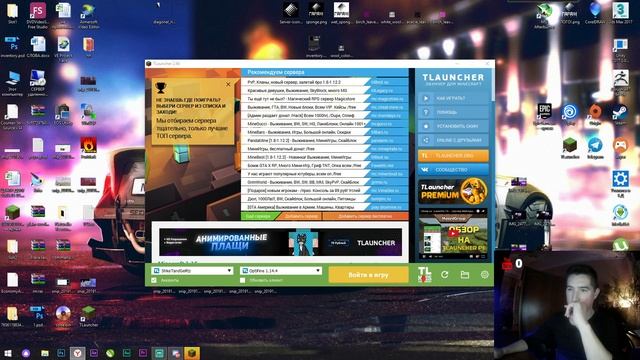Open the TLauncher desktop shortcut

pos(88,316)
